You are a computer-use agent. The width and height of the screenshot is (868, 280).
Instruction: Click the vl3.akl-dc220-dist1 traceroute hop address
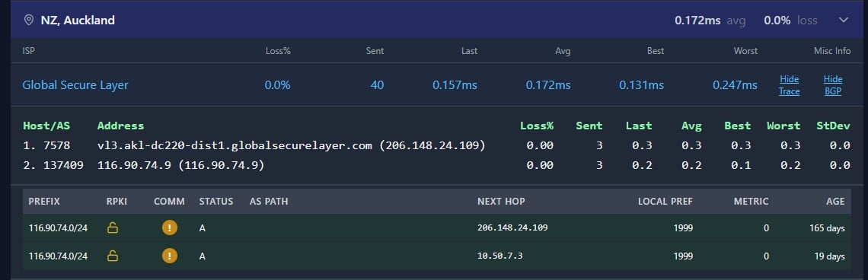point(291,145)
